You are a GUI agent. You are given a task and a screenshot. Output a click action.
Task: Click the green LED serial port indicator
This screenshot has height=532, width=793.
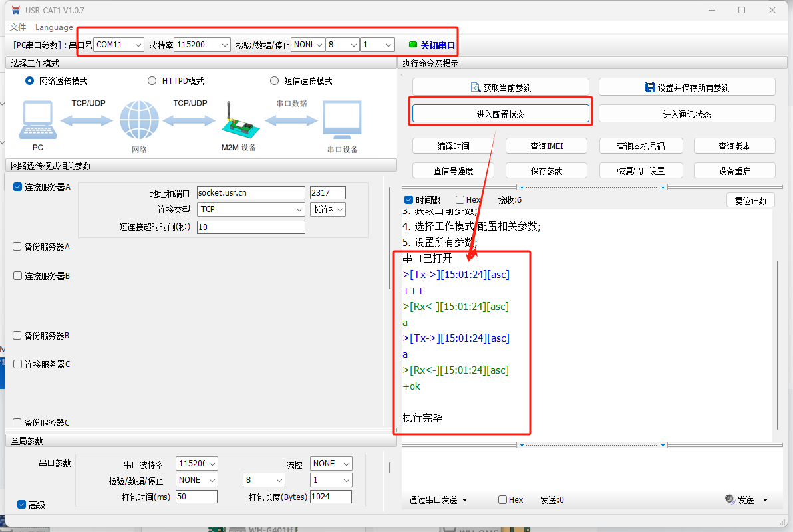coord(412,45)
